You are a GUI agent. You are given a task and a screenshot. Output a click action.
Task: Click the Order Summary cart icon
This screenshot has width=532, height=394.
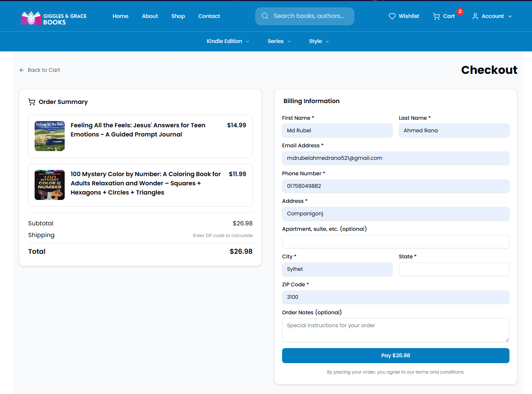(32, 102)
